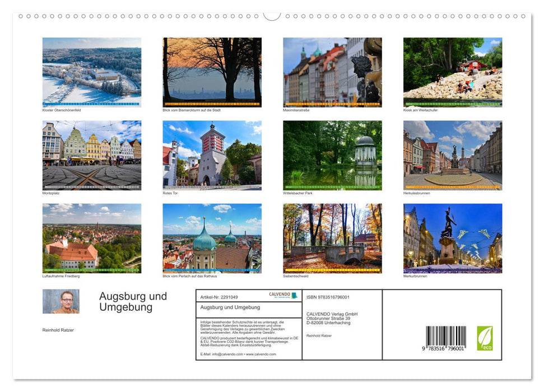
Task: Click the copyright notice starting 'Infolge bestehender Schutzrechte'
Action: coord(243,328)
